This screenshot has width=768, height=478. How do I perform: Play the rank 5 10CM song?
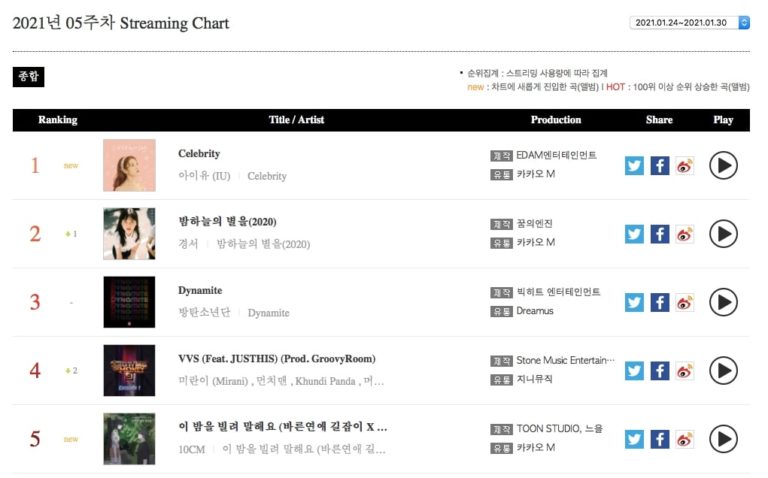coord(723,439)
